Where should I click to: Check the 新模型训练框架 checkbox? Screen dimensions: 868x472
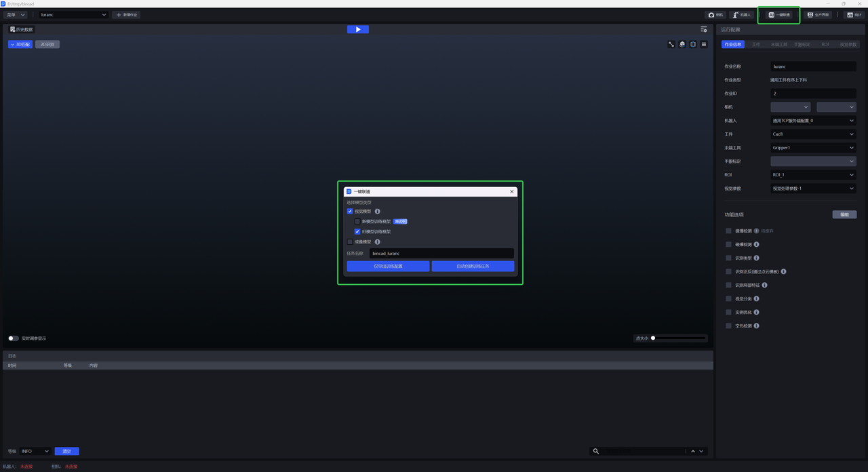pyautogui.click(x=357, y=222)
